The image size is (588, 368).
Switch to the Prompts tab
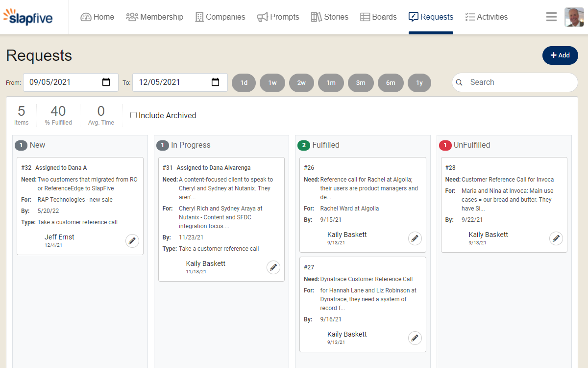click(278, 17)
